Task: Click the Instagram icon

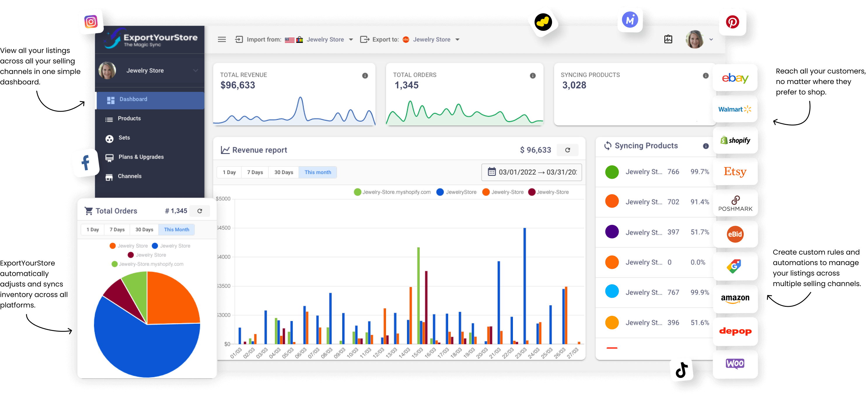Action: [x=91, y=22]
